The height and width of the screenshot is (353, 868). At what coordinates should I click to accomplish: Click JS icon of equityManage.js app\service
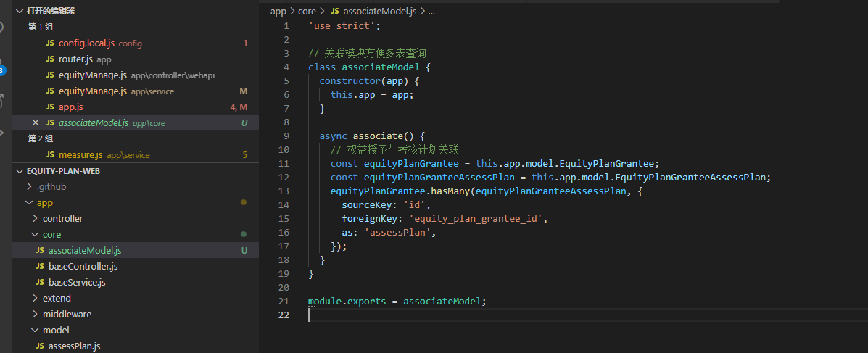pyautogui.click(x=50, y=91)
